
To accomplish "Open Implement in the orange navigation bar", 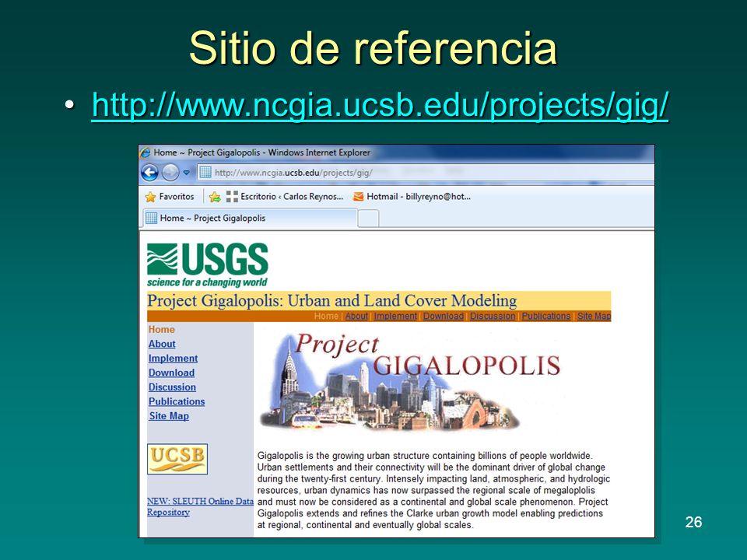I will (395, 317).
